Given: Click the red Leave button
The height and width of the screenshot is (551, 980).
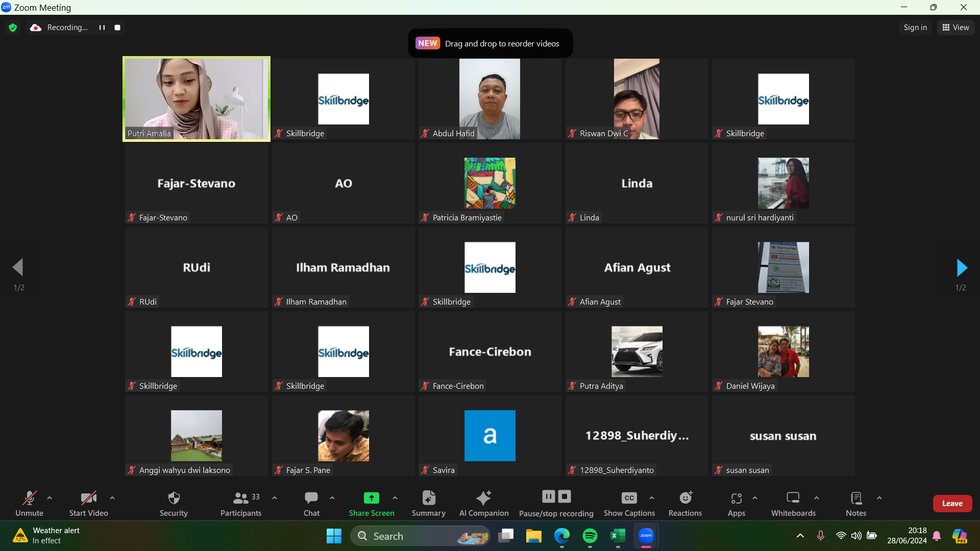Looking at the screenshot, I should pyautogui.click(x=952, y=504).
